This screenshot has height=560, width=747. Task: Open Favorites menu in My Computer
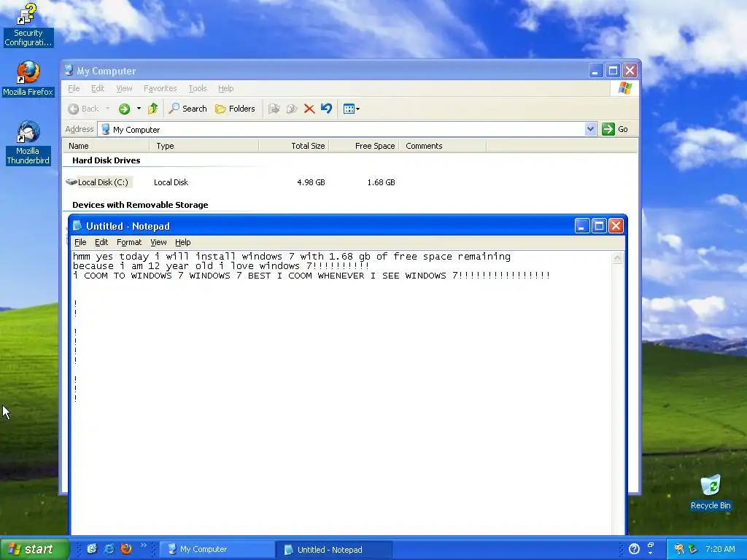[160, 88]
